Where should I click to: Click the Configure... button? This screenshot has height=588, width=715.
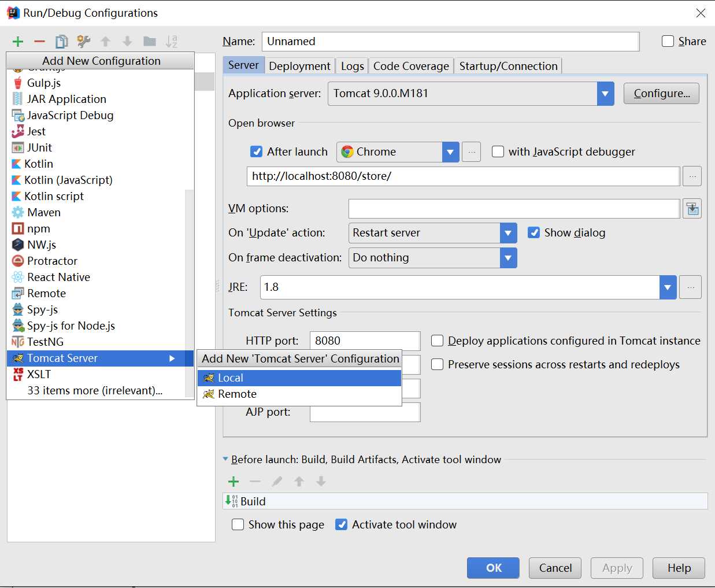661,94
